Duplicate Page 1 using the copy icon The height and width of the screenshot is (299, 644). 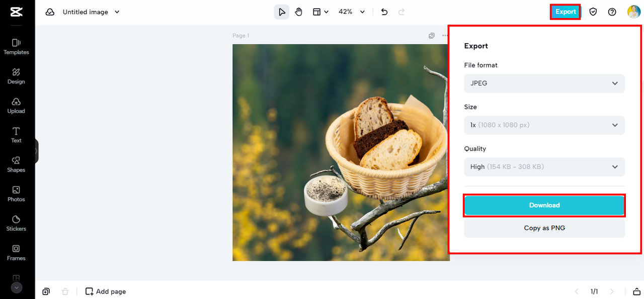pos(432,36)
